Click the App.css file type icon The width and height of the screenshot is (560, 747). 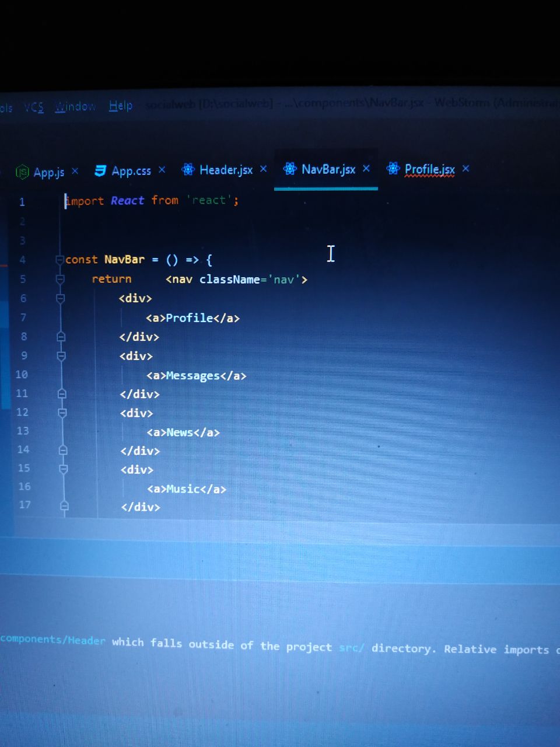(100, 170)
